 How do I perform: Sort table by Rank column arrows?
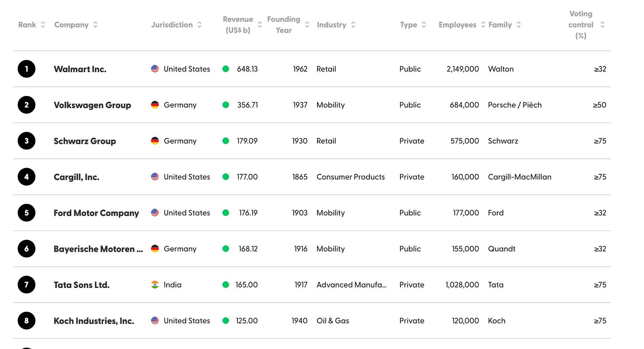point(43,25)
